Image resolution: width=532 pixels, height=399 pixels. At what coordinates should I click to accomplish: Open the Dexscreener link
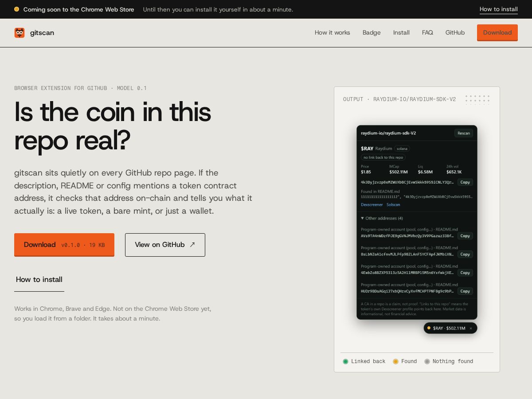click(x=372, y=205)
